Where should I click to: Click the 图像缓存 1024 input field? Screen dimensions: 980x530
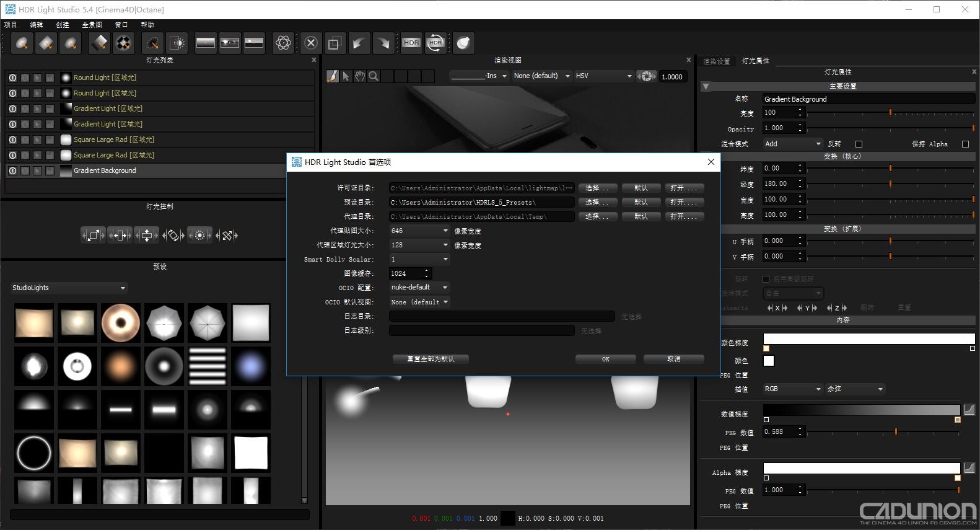pyautogui.click(x=409, y=273)
